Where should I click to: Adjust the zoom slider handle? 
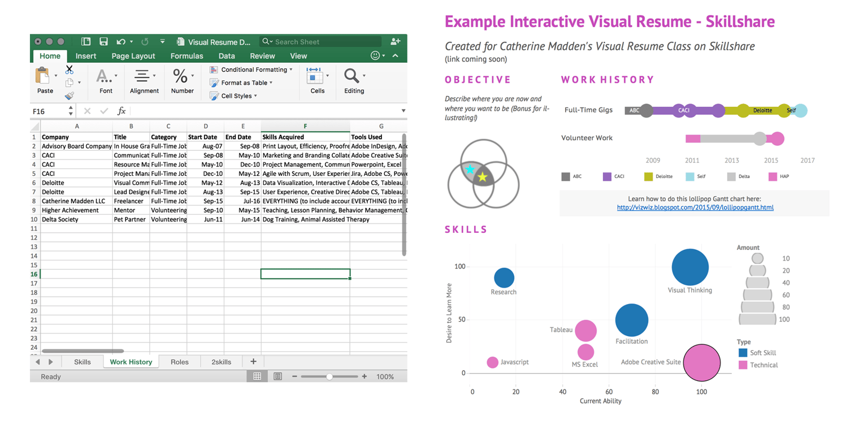point(329,376)
